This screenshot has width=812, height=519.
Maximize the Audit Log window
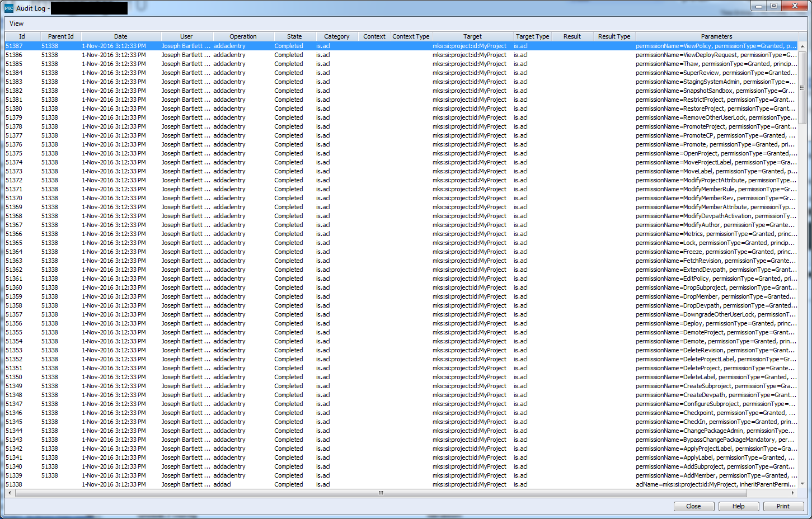pos(774,6)
